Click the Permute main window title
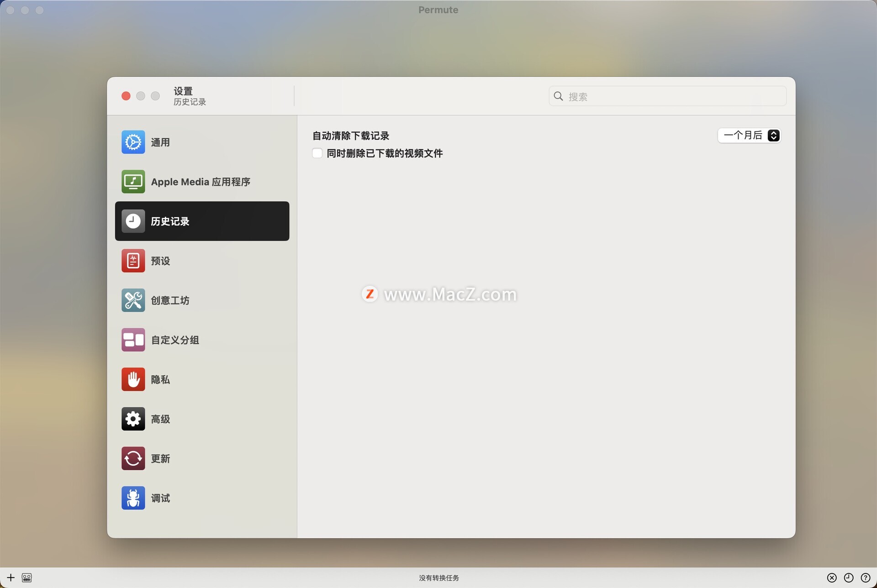 click(x=438, y=10)
